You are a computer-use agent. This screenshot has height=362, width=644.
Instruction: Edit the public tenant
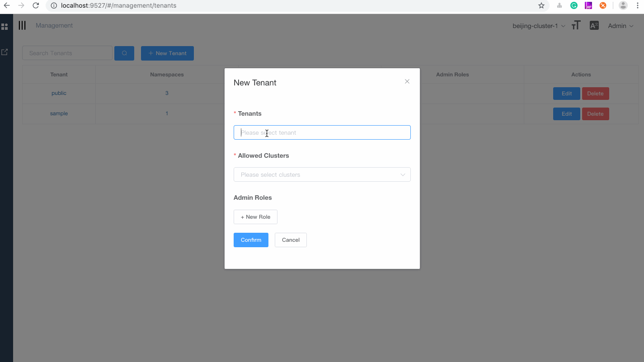(566, 93)
